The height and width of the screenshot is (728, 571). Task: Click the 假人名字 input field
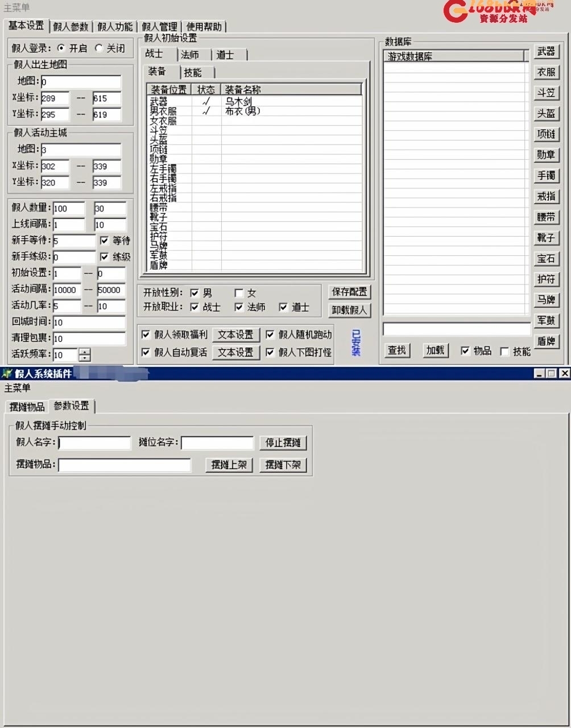click(x=94, y=442)
